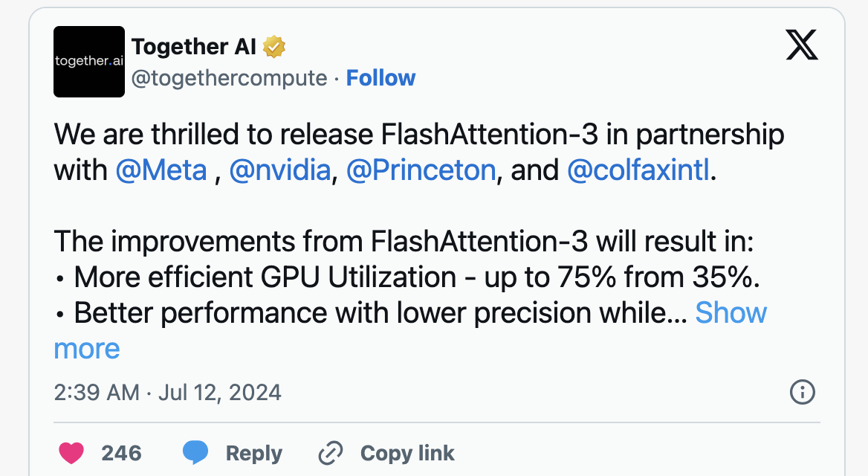This screenshot has height=476, width=868.
Task: Open the @togethercompute handle
Action: [x=229, y=78]
